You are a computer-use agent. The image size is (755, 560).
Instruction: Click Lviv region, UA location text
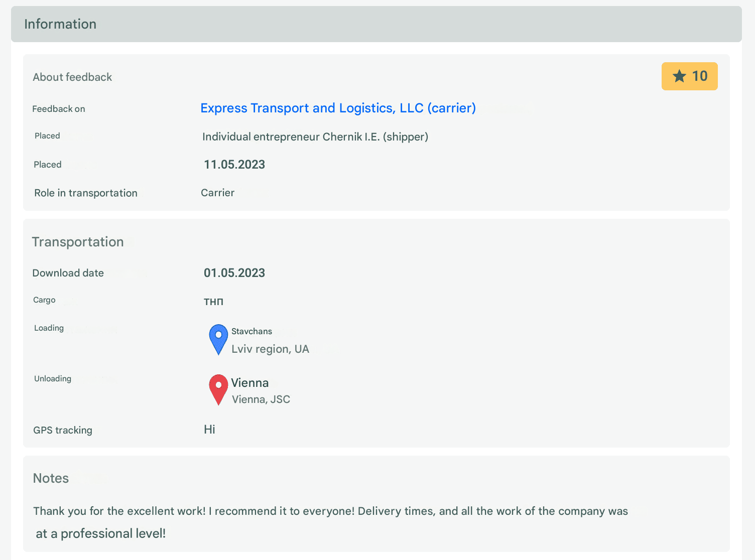[270, 349]
